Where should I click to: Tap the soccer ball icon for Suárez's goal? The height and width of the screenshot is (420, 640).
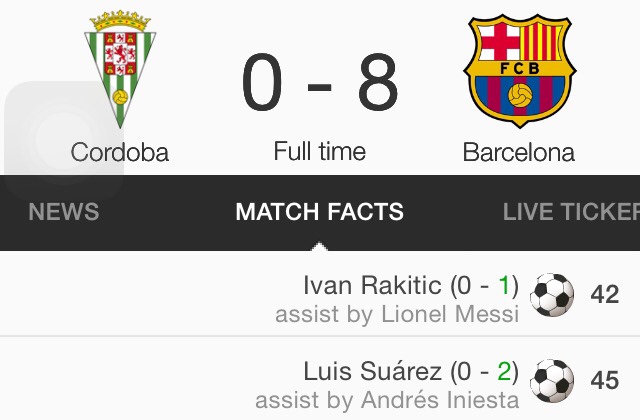(x=552, y=381)
